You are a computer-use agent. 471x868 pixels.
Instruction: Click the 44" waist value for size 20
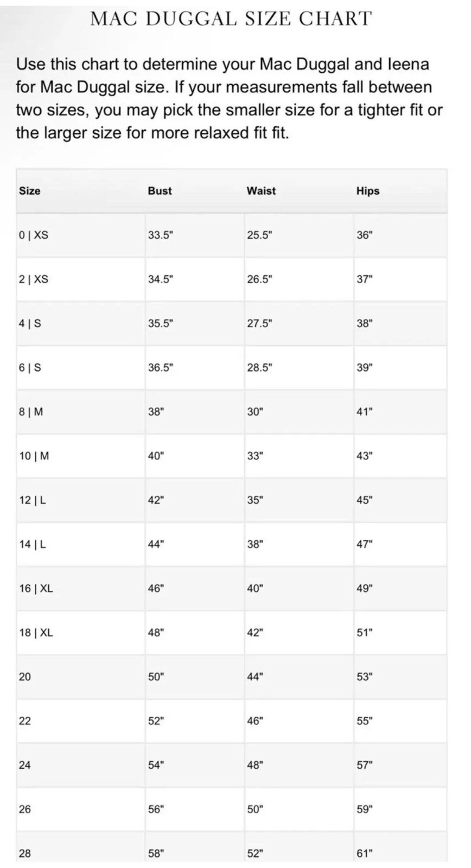pos(255,677)
